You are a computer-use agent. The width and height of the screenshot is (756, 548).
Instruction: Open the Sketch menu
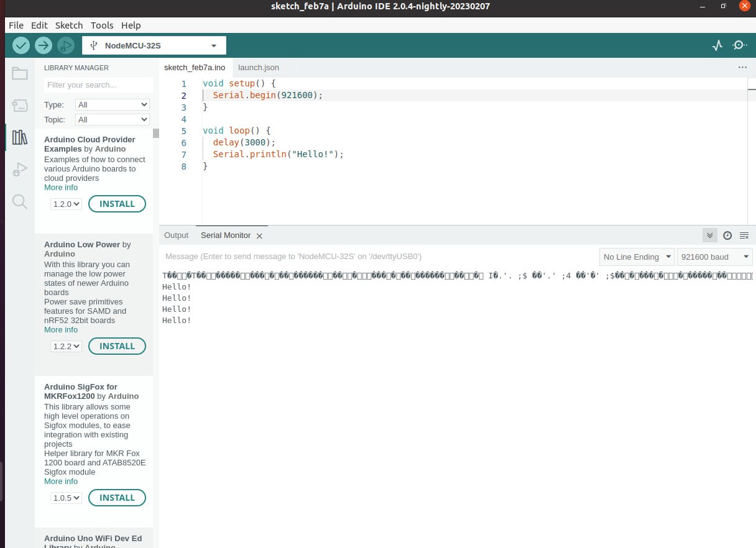click(x=68, y=25)
